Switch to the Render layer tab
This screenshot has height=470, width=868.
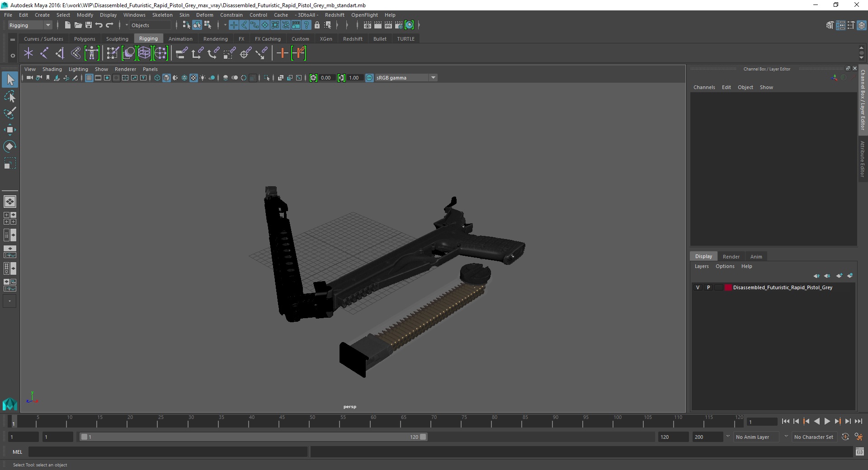(x=731, y=256)
